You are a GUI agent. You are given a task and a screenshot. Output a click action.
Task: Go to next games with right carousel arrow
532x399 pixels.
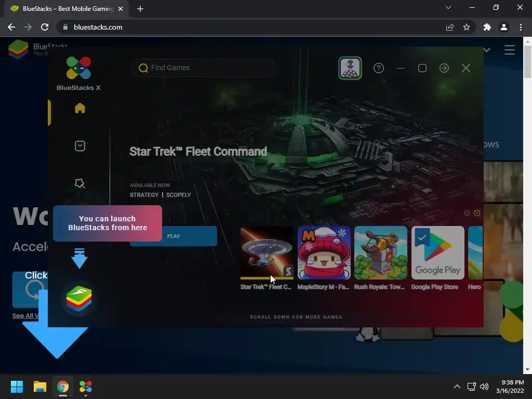(x=477, y=213)
